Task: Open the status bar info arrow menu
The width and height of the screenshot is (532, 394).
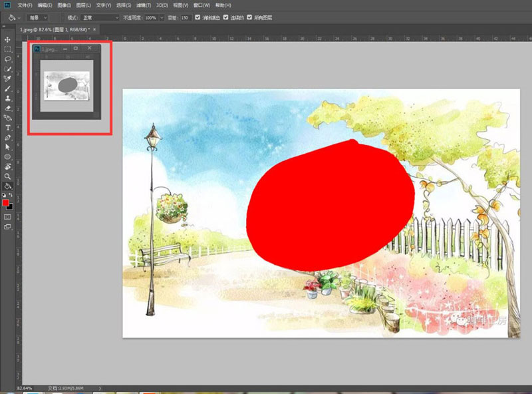Action: (x=100, y=388)
